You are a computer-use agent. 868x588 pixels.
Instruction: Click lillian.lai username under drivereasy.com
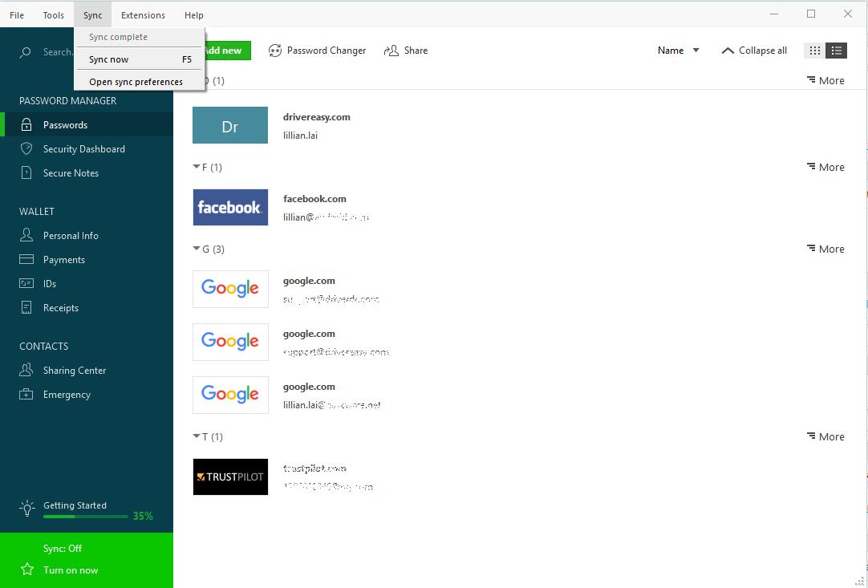(x=300, y=135)
